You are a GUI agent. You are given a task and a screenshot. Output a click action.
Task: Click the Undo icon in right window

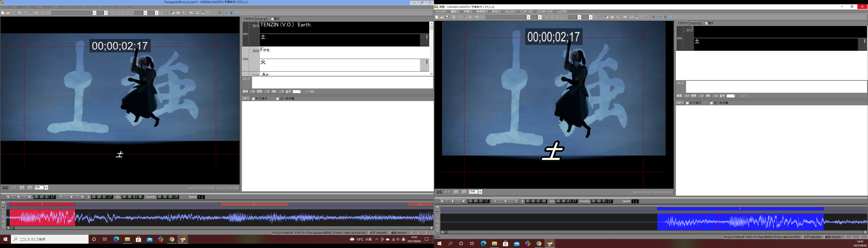(x=477, y=17)
